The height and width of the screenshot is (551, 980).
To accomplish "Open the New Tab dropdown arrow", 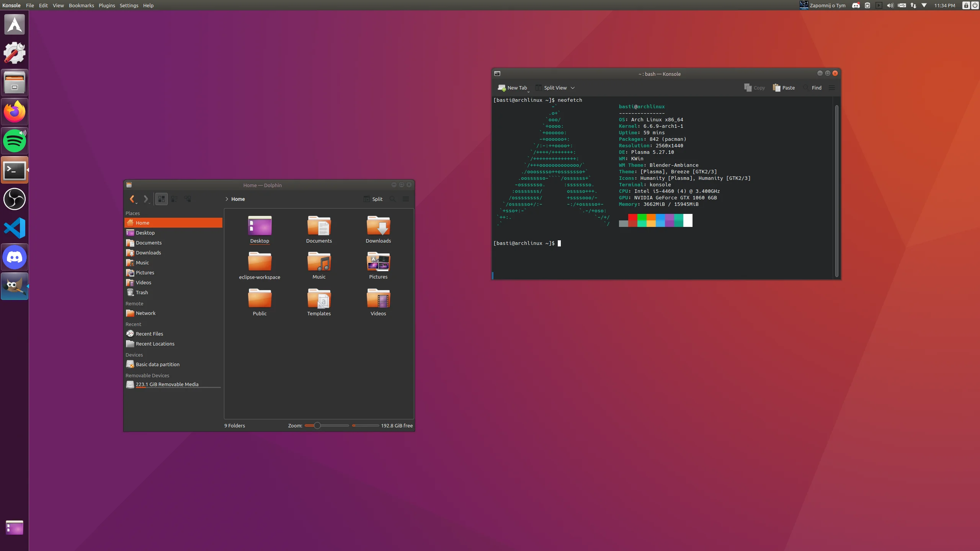I will click(x=529, y=92).
